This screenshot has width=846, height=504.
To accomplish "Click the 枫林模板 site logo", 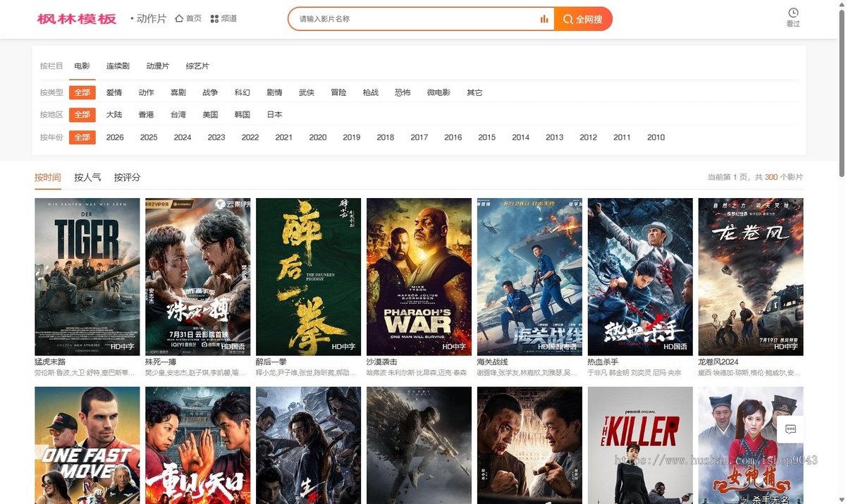I will (x=77, y=19).
